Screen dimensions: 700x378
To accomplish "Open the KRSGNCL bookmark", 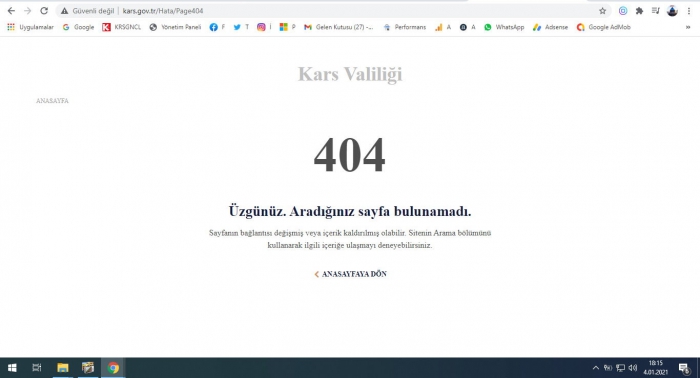I will point(121,27).
